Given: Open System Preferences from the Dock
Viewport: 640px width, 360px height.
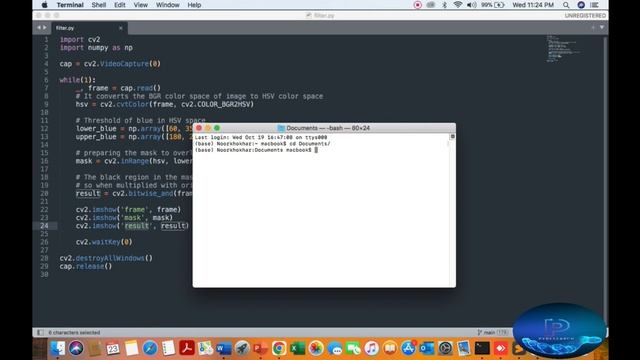Looking at the screenshot, I should pyautogui.click(x=445, y=348).
